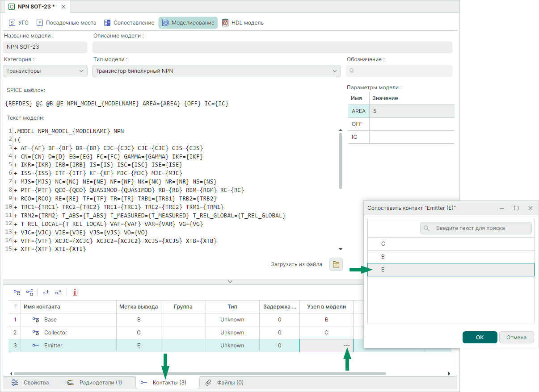Expand the Тип модели dropdown list
This screenshot has width=539, height=392.
216,71
